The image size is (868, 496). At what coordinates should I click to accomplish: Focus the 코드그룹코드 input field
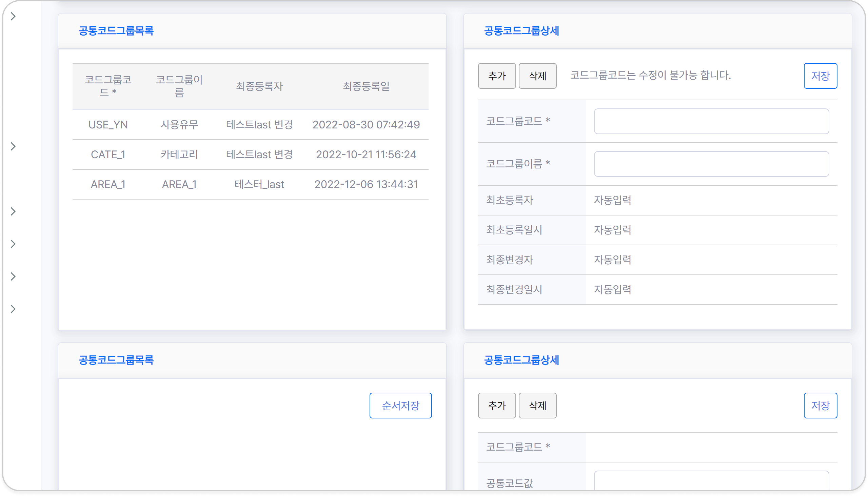coord(711,121)
